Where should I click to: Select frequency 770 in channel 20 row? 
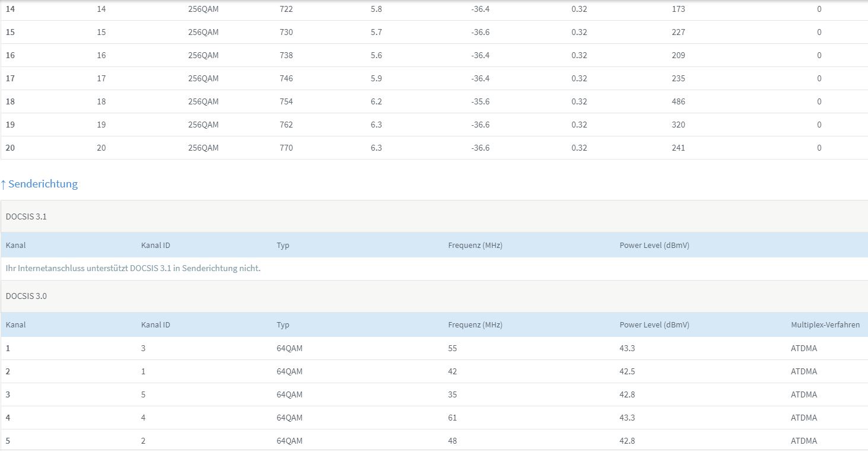[286, 148]
